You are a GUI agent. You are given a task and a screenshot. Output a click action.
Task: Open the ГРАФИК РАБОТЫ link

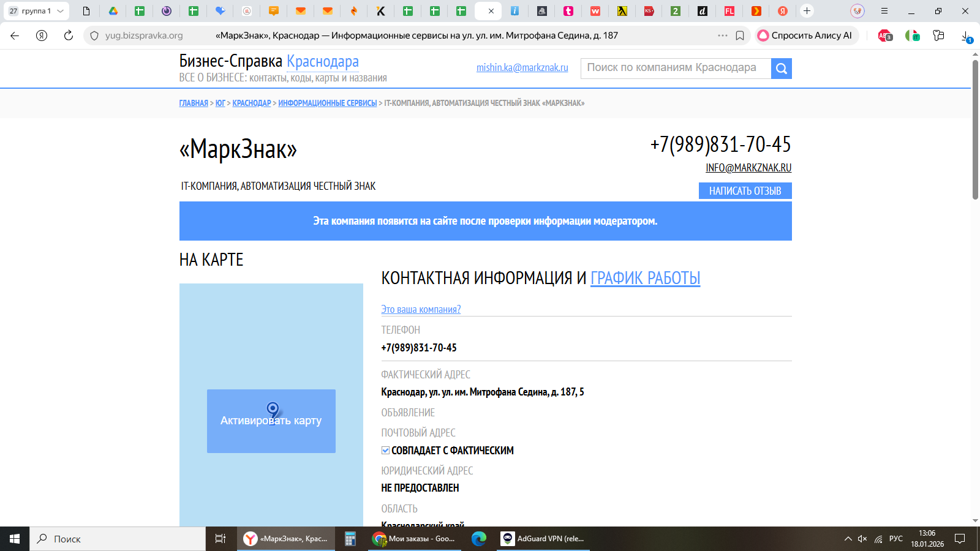click(645, 278)
